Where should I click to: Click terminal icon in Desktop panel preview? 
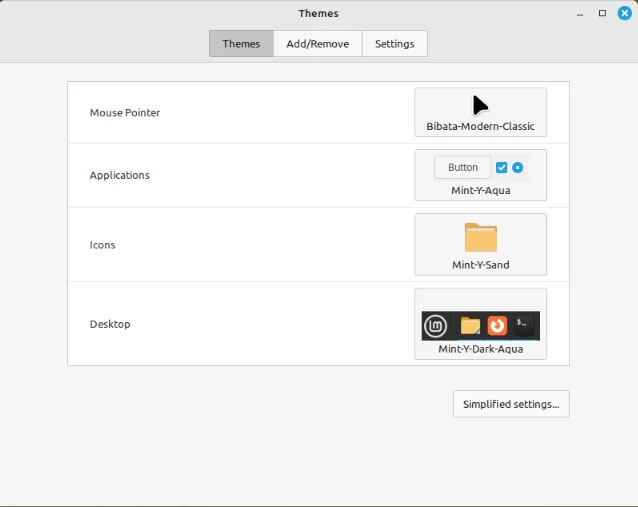524,326
